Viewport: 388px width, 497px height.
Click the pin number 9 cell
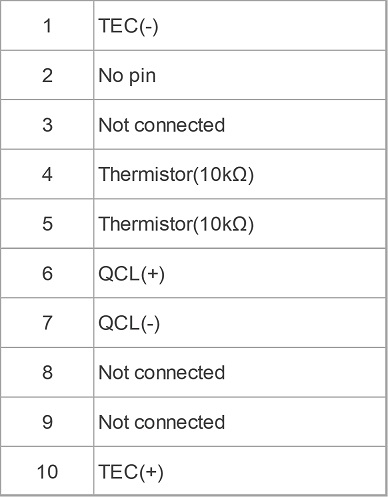click(47, 422)
